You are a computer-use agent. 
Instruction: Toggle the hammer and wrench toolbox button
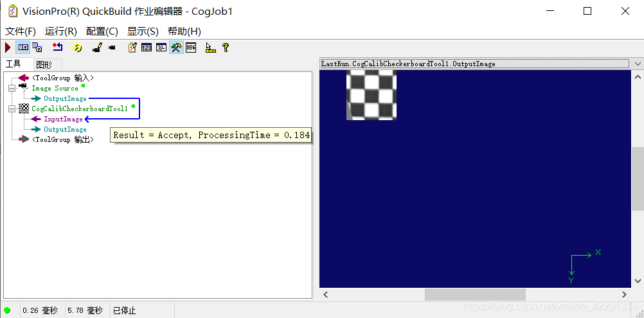[x=176, y=48]
